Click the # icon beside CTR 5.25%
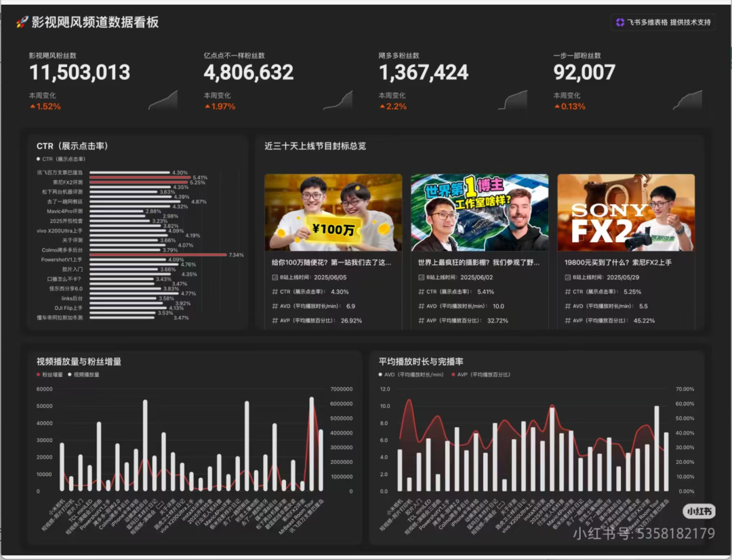Viewport: 732px width, 560px height. 568,292
